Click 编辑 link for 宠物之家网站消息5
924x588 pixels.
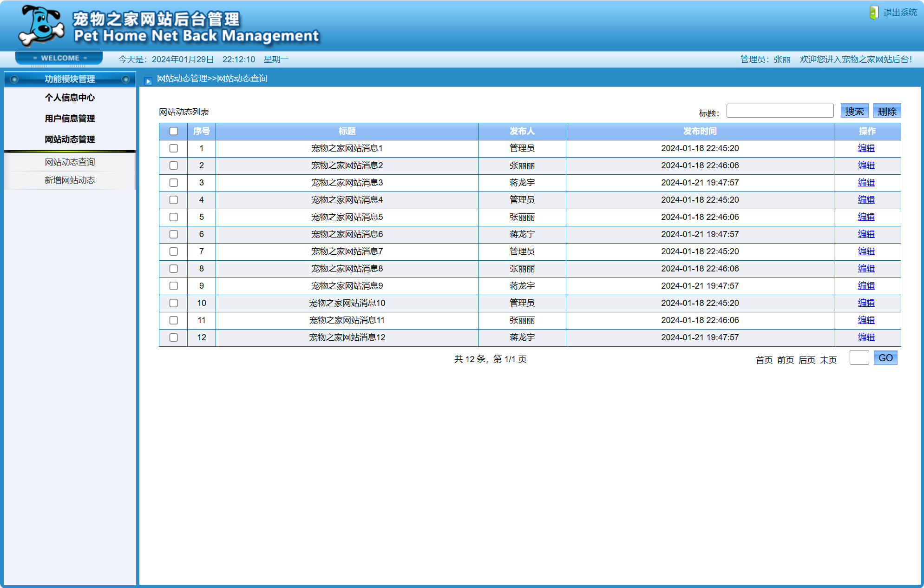click(x=866, y=217)
